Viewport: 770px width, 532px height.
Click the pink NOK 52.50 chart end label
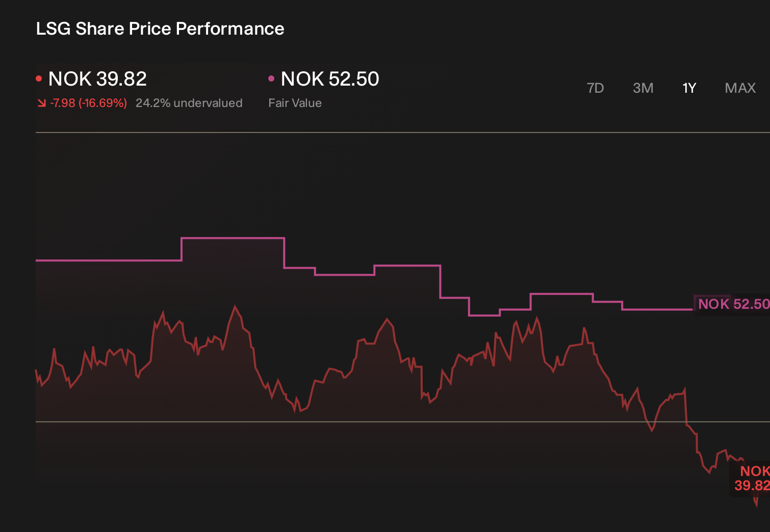pyautogui.click(x=732, y=304)
